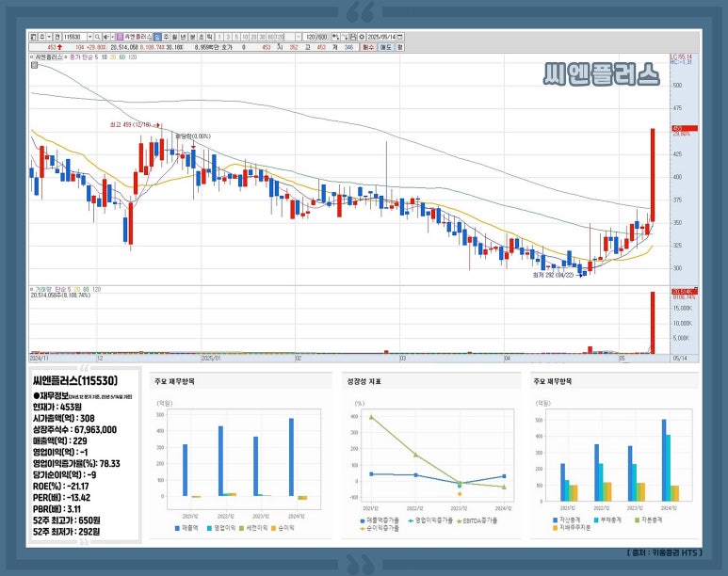Select the 3 interval preset button
Viewport: 728px width, 576px height.
(x=228, y=37)
